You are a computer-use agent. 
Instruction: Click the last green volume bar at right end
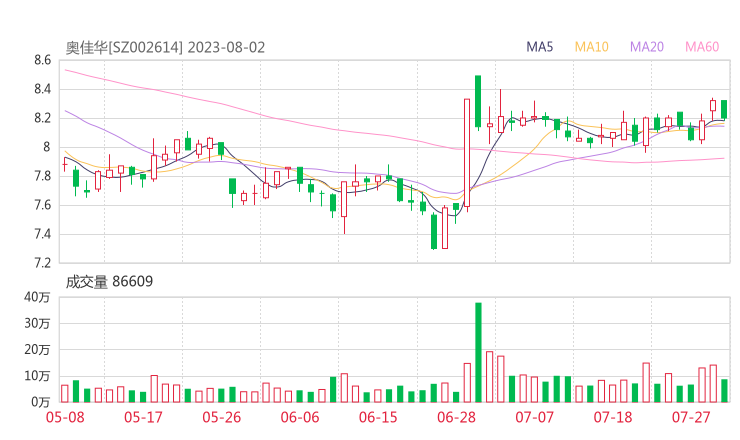point(724,391)
